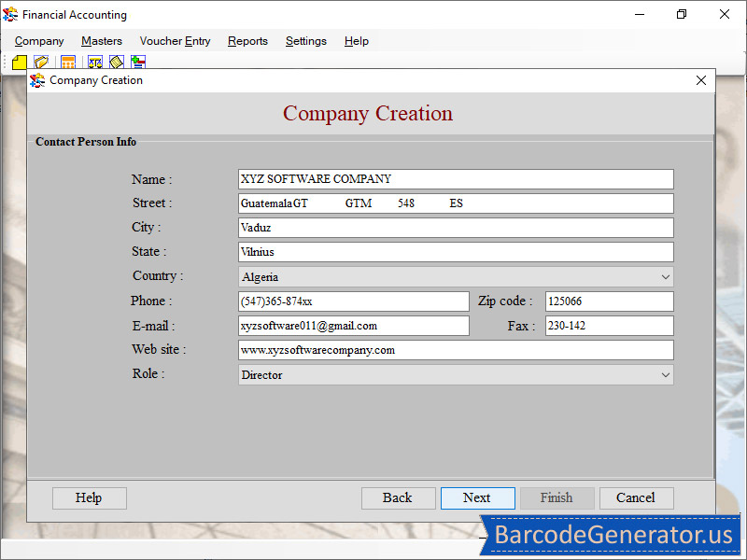Open the Country dropdown

click(x=665, y=276)
